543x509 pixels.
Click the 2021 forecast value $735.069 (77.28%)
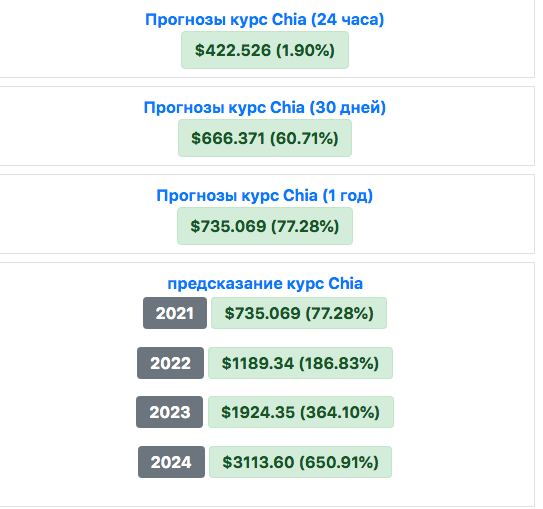(x=299, y=313)
